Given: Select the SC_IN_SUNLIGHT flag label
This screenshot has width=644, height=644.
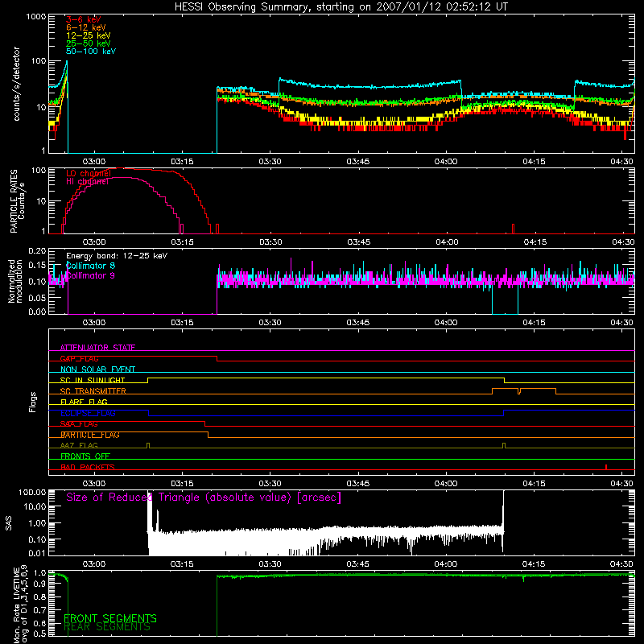Looking at the screenshot, I should click(x=93, y=380).
